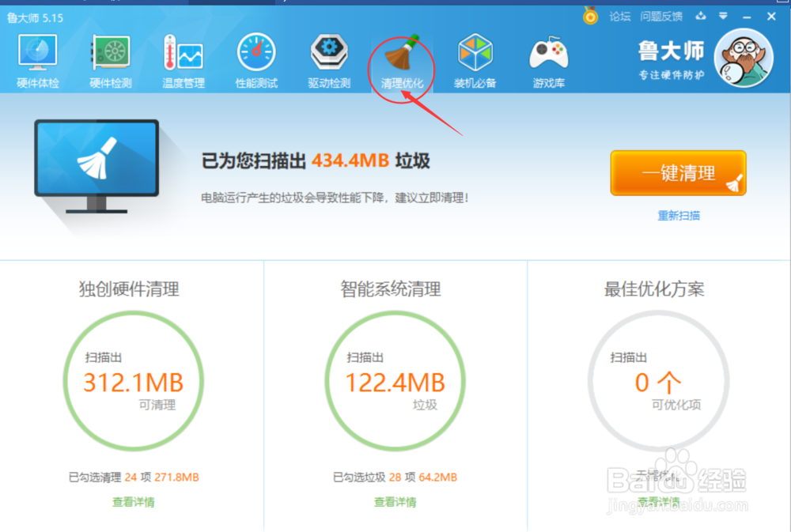Click 重新扫描 to rescan
The image size is (791, 532).
tap(679, 216)
